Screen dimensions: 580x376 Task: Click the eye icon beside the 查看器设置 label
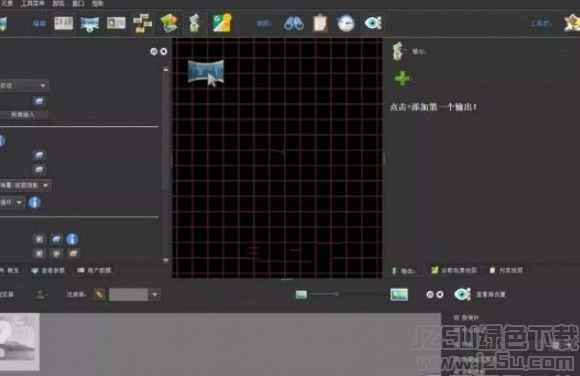point(462,294)
